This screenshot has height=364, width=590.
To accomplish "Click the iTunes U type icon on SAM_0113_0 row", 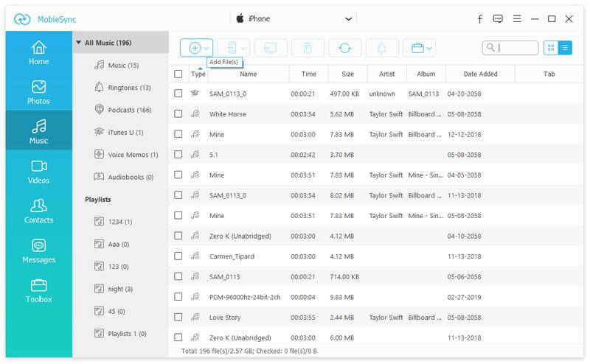I will [195, 94].
